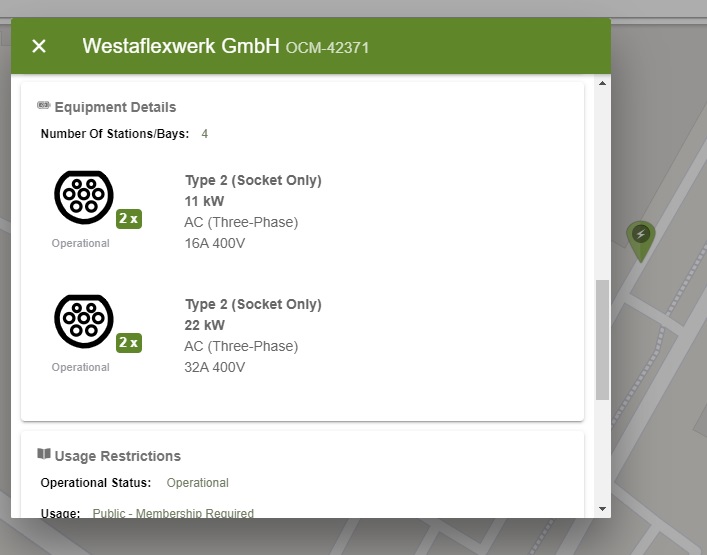Click the 2x badge on 22 kW connector
Image resolution: width=707 pixels, height=555 pixels.
pyautogui.click(x=128, y=342)
